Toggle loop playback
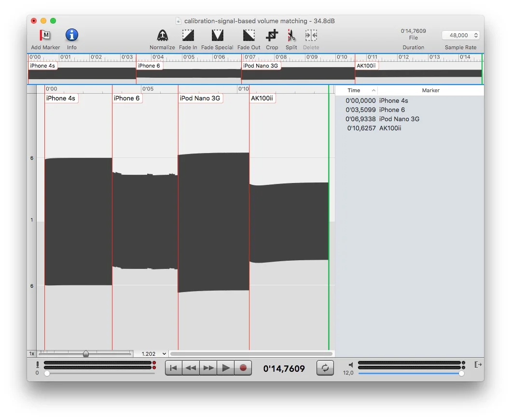Image resolution: width=511 pixels, height=420 pixels. tap(325, 368)
